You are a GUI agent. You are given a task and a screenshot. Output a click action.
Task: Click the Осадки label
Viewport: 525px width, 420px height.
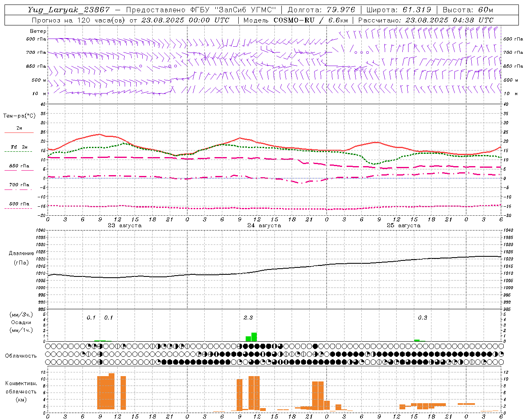[x=21, y=322]
